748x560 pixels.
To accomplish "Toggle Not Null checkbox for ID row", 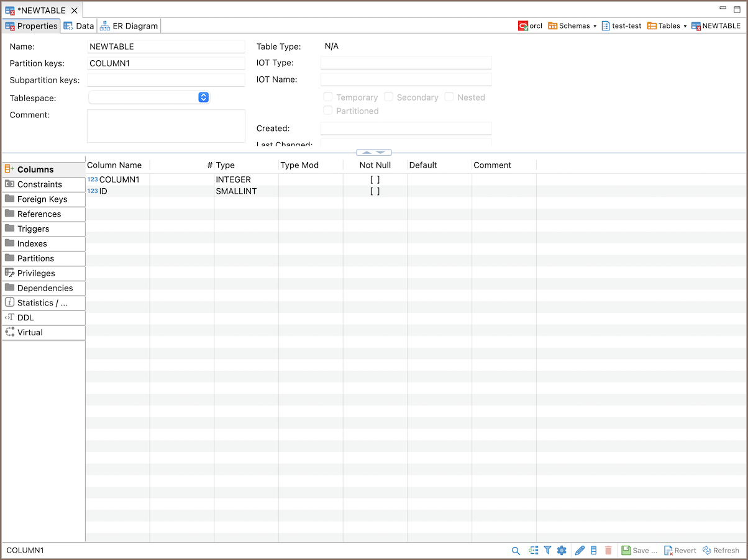I will click(x=375, y=191).
